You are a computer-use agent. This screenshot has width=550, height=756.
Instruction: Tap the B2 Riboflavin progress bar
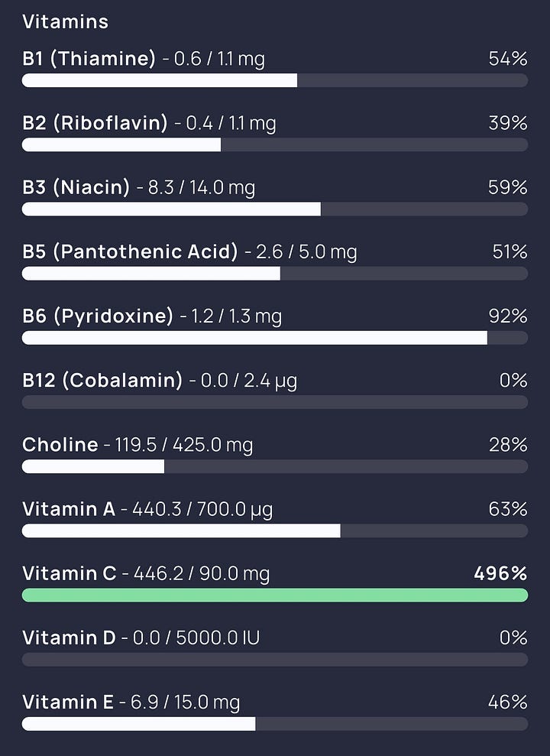(x=275, y=144)
